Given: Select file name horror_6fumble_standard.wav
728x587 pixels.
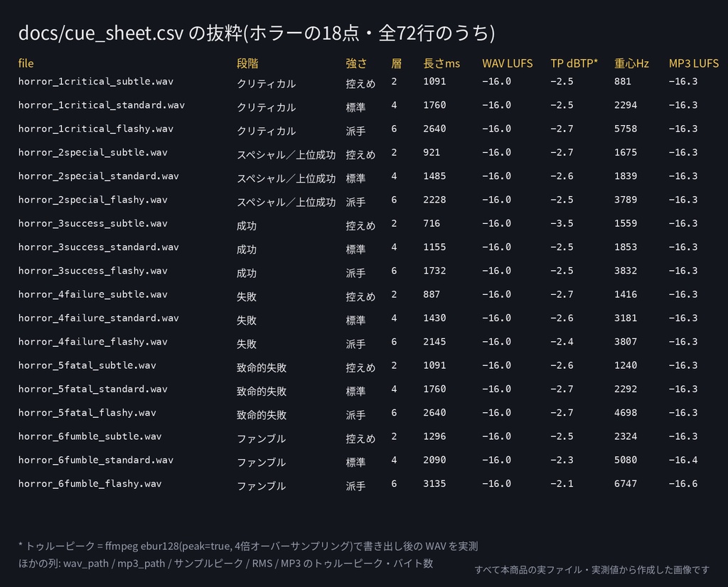Looking at the screenshot, I should [96, 460].
